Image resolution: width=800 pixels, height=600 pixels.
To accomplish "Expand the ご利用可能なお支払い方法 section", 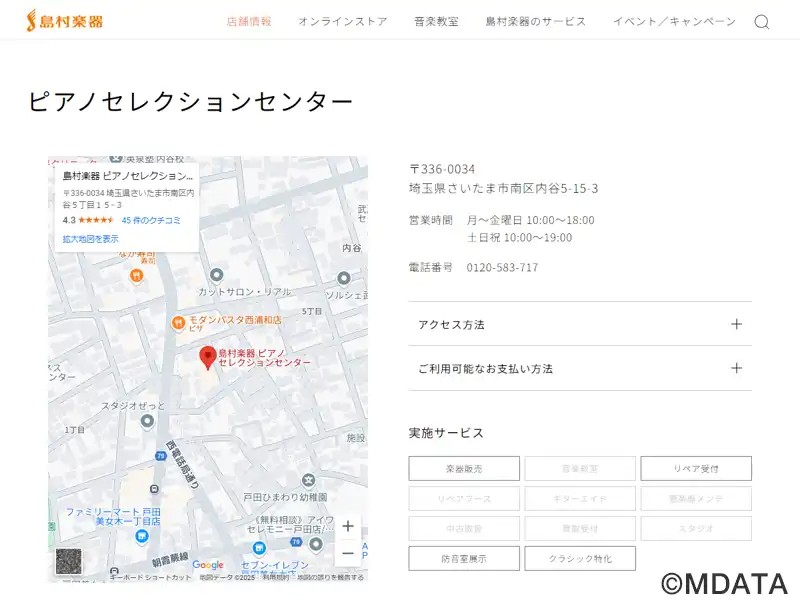I will pyautogui.click(x=580, y=368).
